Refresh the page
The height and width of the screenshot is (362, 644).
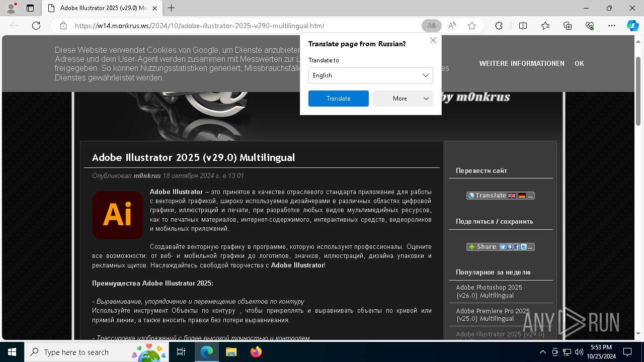[36, 26]
